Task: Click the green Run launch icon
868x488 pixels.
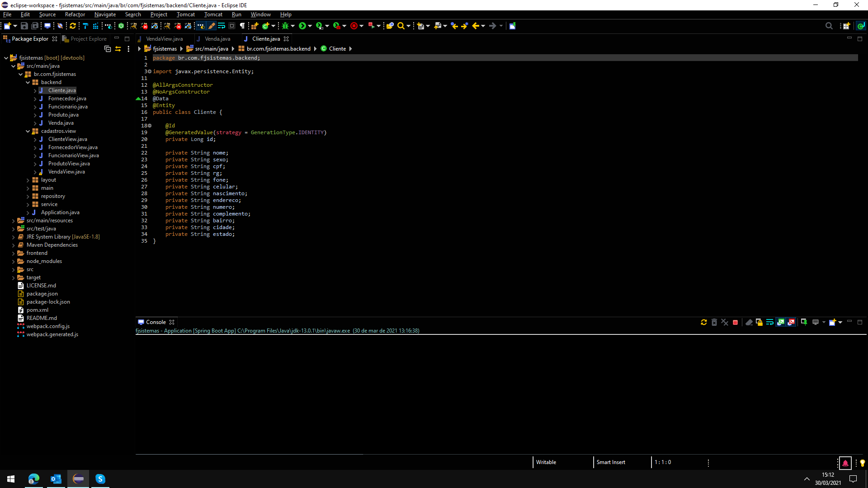Action: (x=302, y=26)
